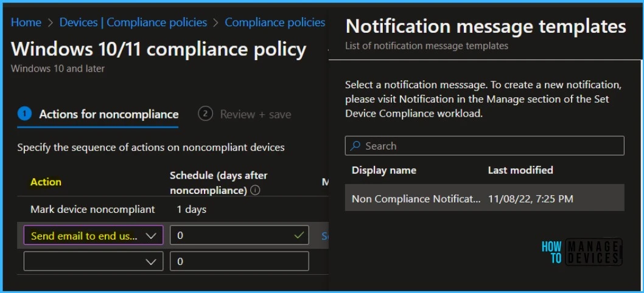
Task: Select Actions for noncompliance step tab
Action: pos(98,114)
